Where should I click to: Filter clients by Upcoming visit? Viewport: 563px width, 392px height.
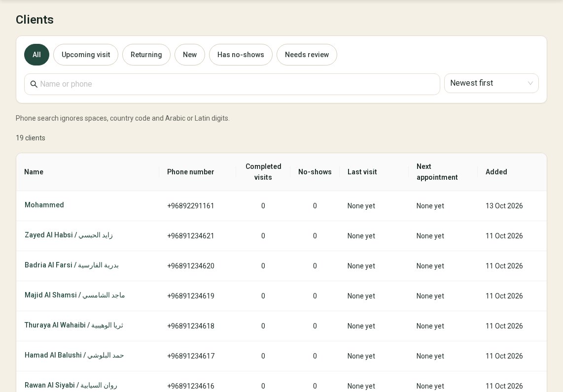click(86, 55)
